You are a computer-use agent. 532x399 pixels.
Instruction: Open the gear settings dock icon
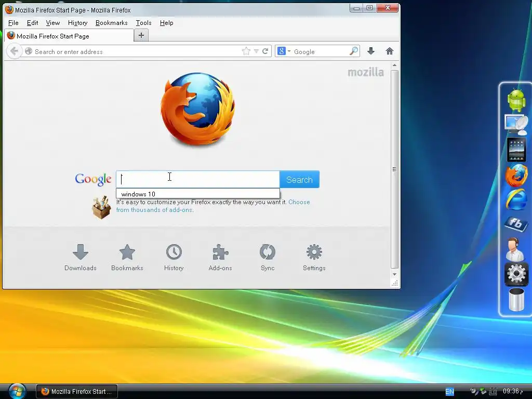(x=516, y=274)
